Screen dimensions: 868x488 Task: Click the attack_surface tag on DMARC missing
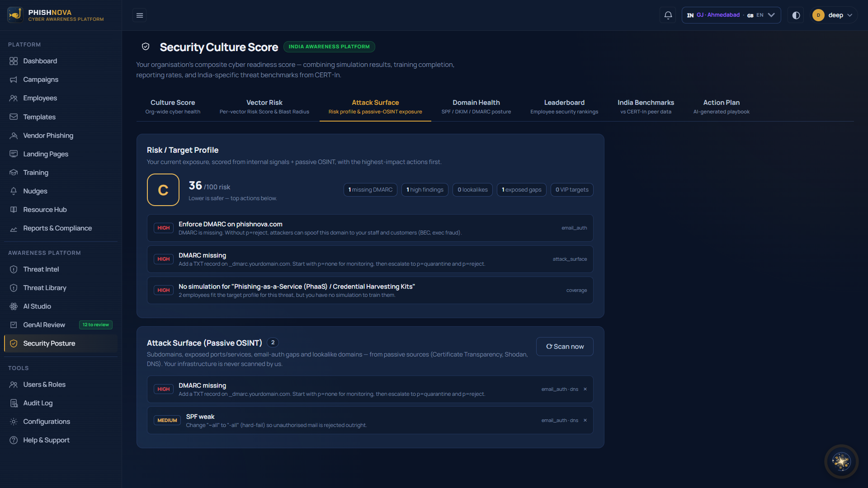(570, 259)
